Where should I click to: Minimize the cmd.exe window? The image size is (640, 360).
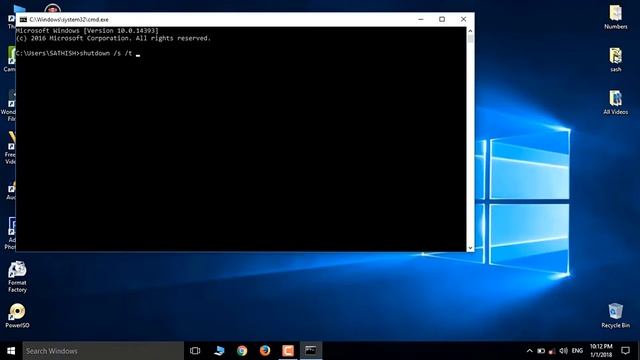pos(421,19)
